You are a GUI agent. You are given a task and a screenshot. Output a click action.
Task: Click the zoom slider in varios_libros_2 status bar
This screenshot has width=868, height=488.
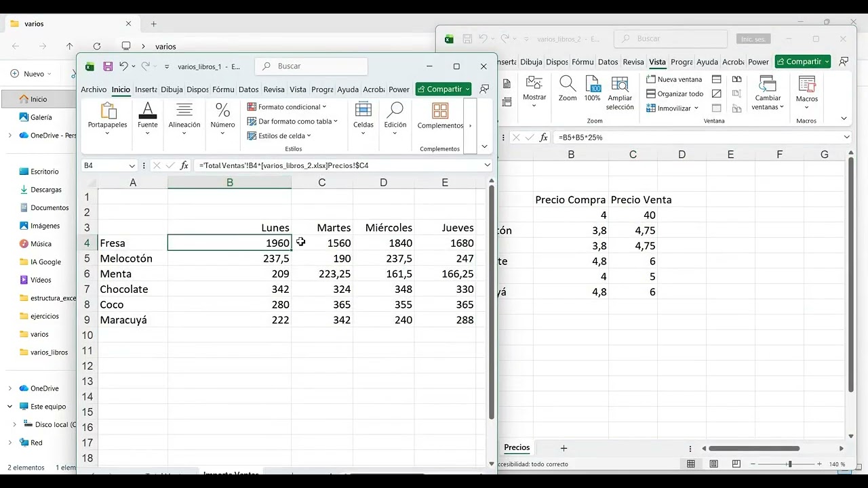point(789,464)
